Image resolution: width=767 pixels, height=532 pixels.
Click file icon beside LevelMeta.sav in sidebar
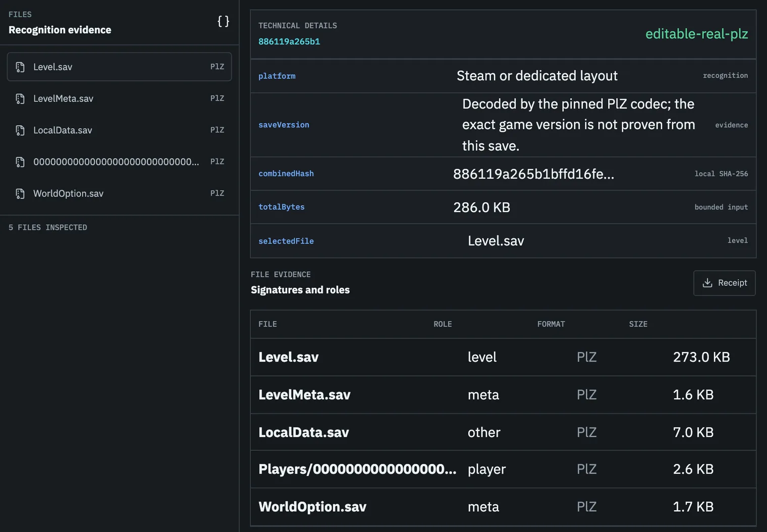[x=20, y=99]
